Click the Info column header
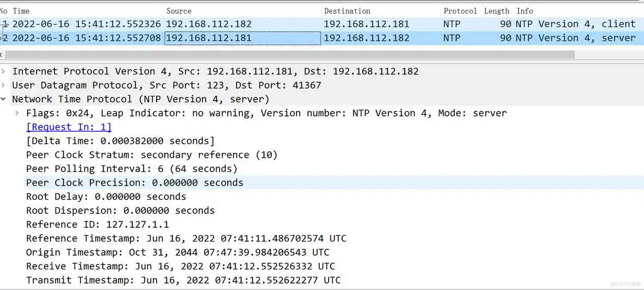 point(525,11)
